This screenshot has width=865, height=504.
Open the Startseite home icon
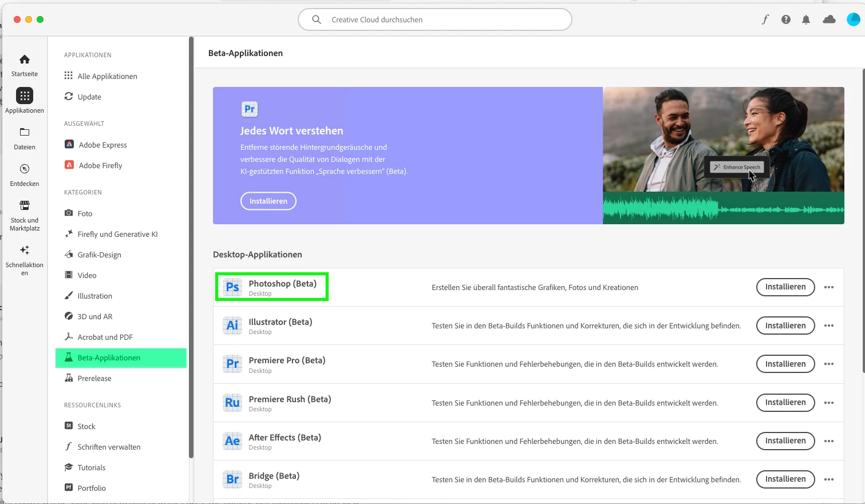[25, 59]
